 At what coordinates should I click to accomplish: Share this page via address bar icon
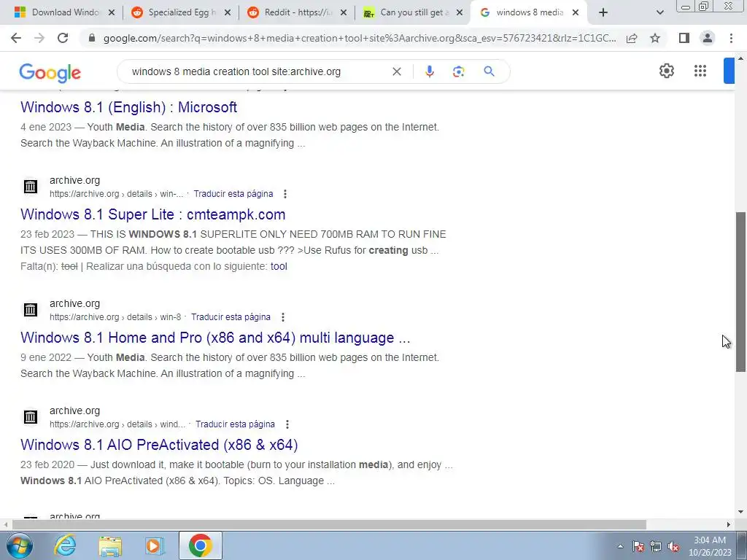pyautogui.click(x=632, y=38)
